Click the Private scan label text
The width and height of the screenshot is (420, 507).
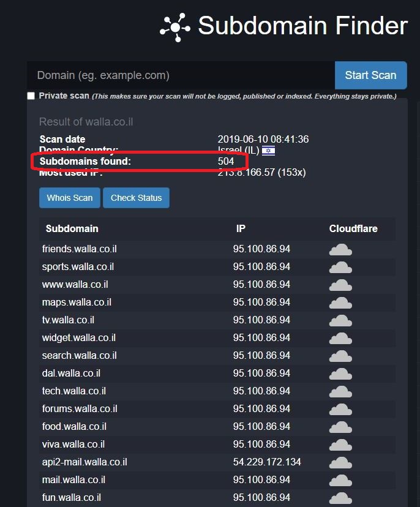tap(64, 96)
